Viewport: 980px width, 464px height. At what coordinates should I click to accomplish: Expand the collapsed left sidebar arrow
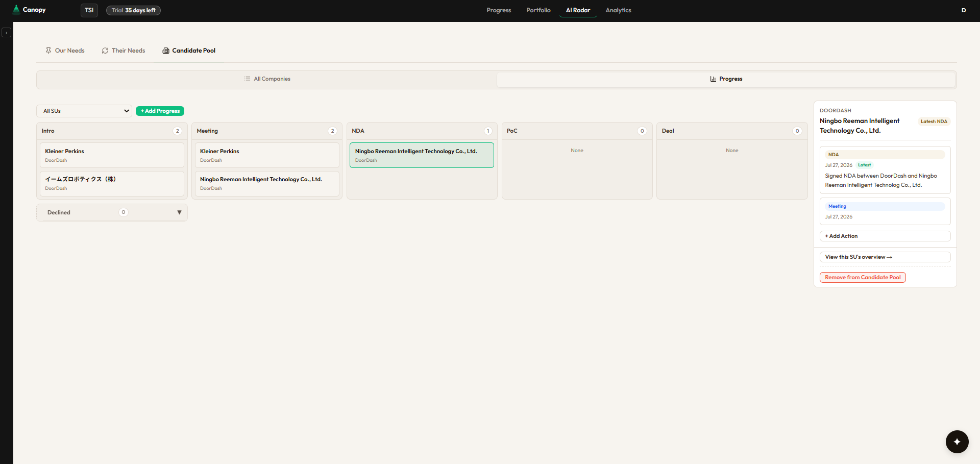(6, 33)
